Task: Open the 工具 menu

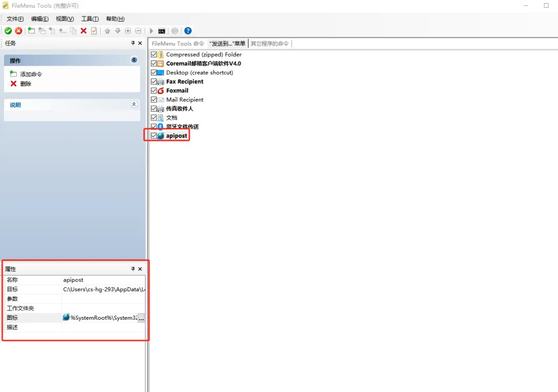Action: (89, 19)
